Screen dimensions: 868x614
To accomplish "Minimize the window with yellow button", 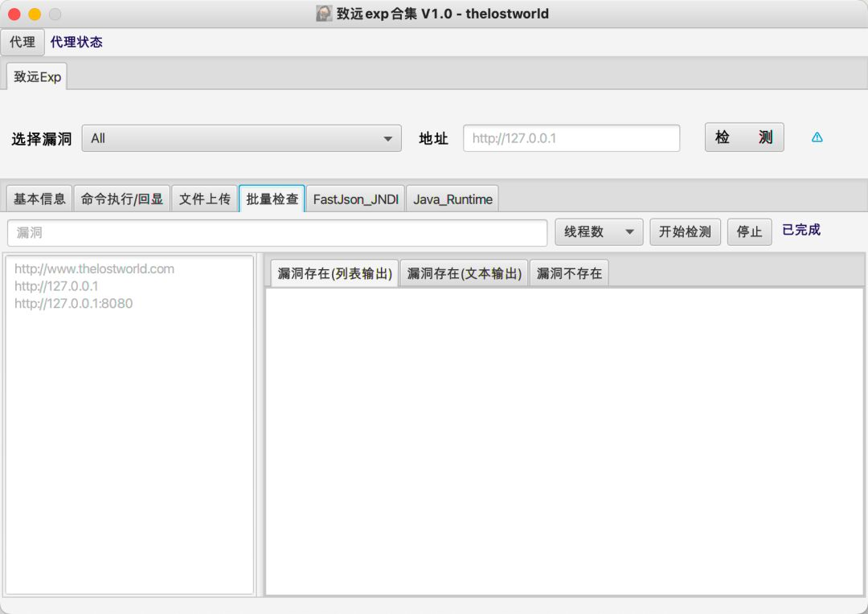I will 35,14.
